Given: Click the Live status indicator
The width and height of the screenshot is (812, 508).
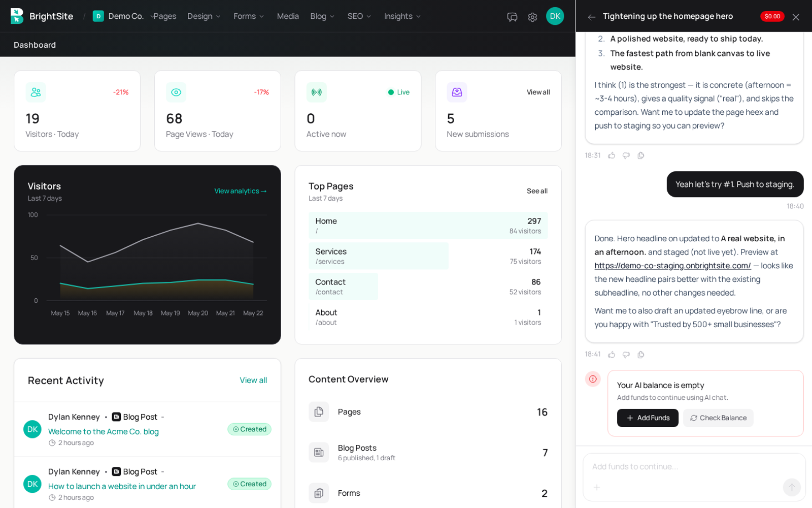Looking at the screenshot, I should (399, 92).
